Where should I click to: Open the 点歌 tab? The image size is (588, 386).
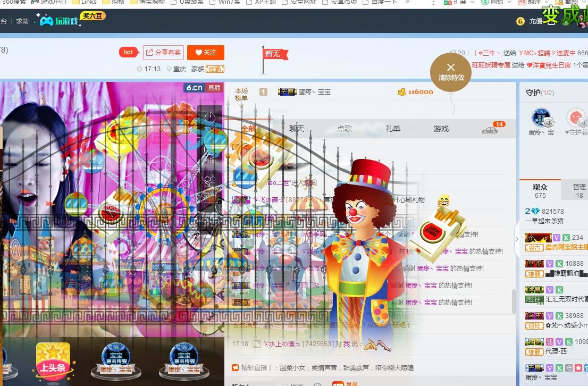[345, 129]
